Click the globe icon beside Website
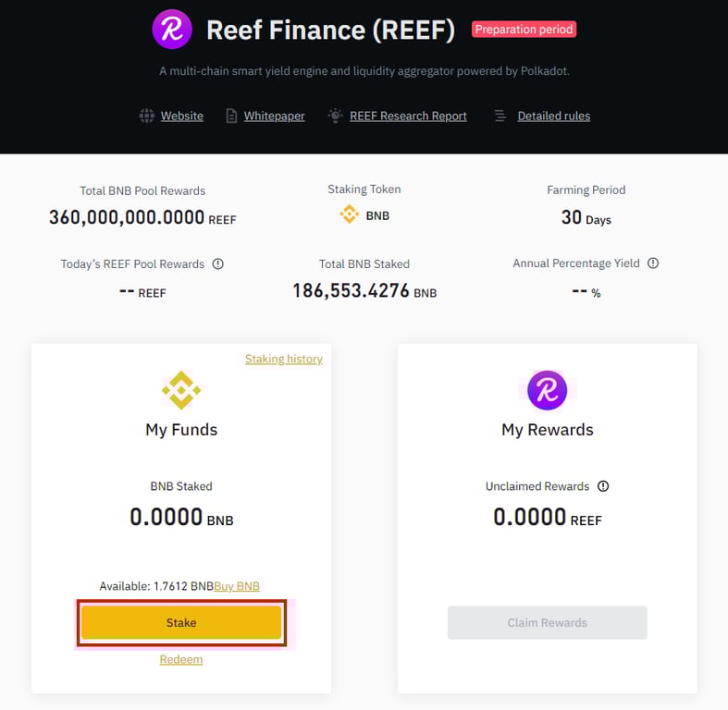This screenshot has width=728, height=710. tap(147, 116)
